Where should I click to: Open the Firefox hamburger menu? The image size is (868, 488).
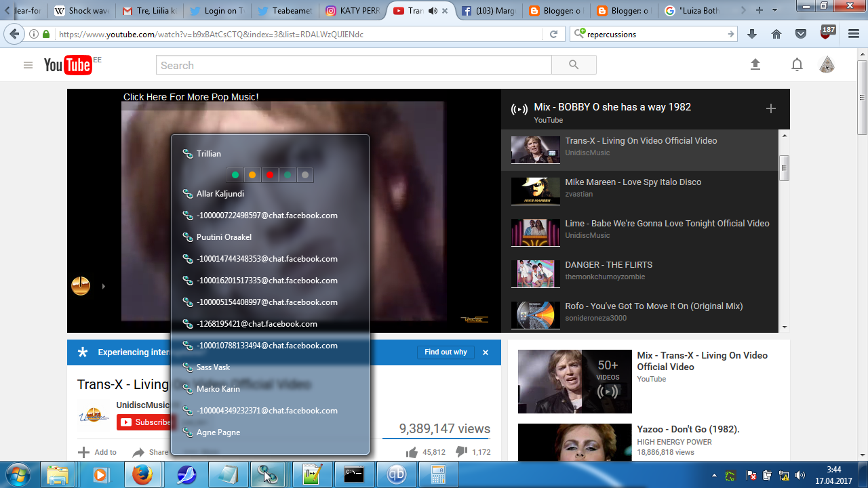(852, 34)
